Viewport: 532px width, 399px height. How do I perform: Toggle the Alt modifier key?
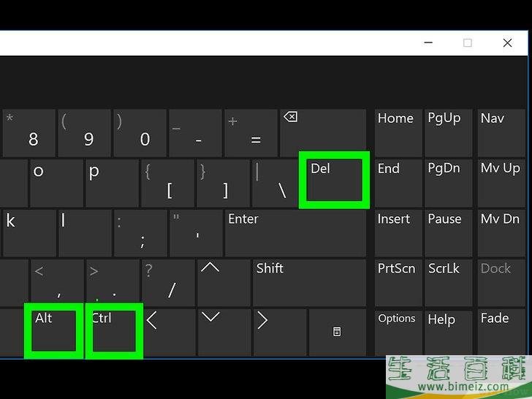click(x=53, y=331)
